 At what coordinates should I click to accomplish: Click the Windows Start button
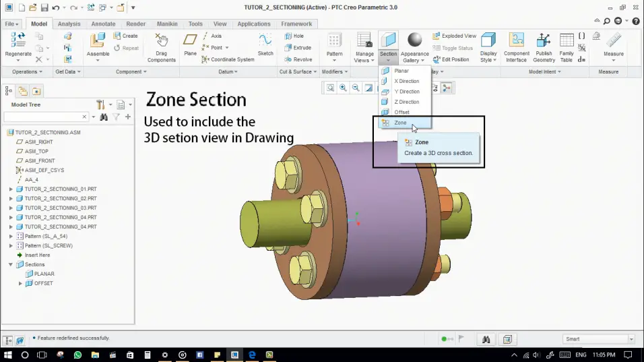8,355
